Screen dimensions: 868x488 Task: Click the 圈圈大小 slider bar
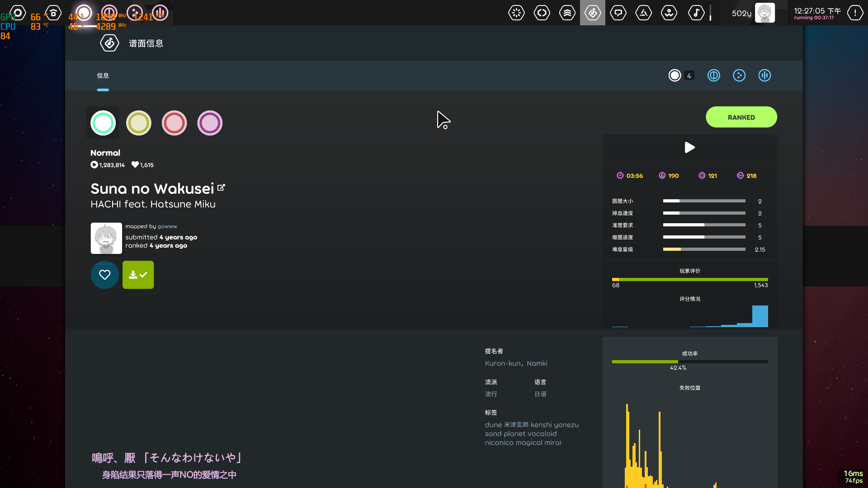click(x=703, y=201)
